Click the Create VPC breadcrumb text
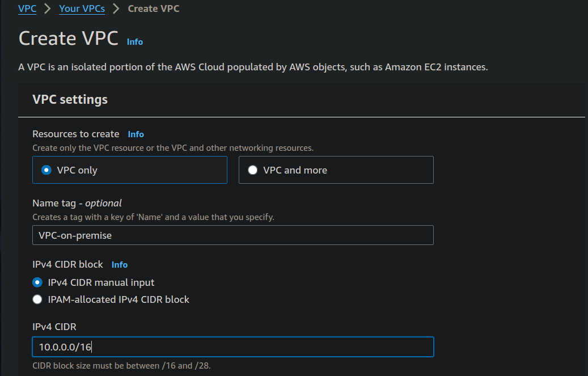 [x=154, y=9]
